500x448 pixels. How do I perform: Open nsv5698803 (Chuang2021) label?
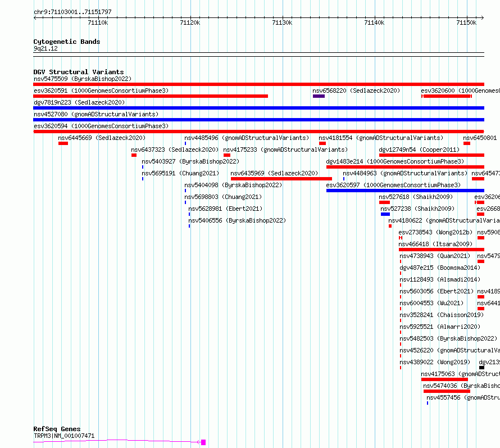tap(223, 197)
